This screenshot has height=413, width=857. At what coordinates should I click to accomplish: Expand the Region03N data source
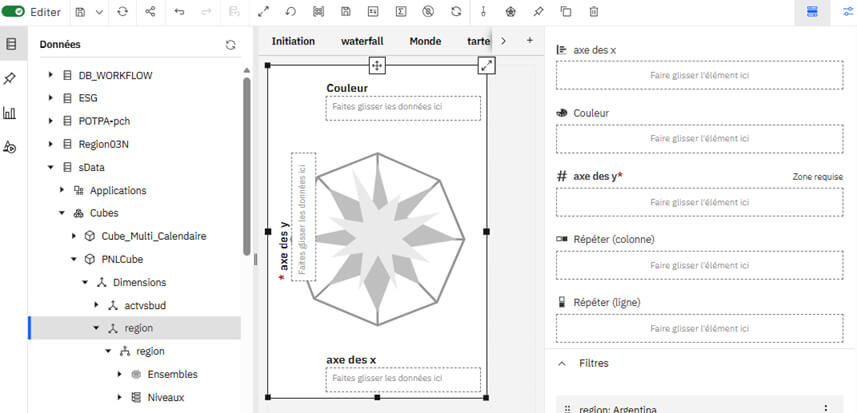click(51, 144)
